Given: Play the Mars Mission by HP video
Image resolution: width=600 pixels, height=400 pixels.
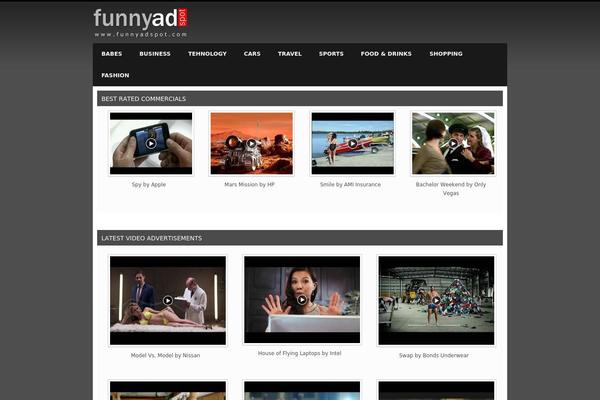Looking at the screenshot, I should (251, 144).
